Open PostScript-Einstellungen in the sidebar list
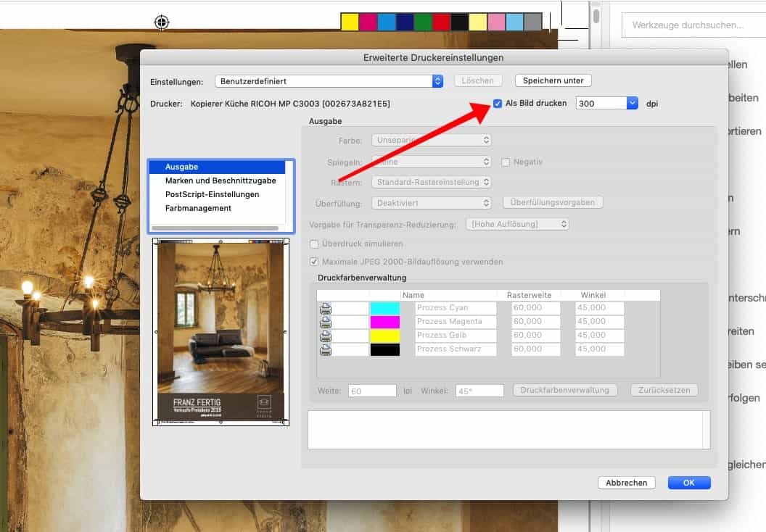Screen dimensions: 766x532 tap(212, 194)
